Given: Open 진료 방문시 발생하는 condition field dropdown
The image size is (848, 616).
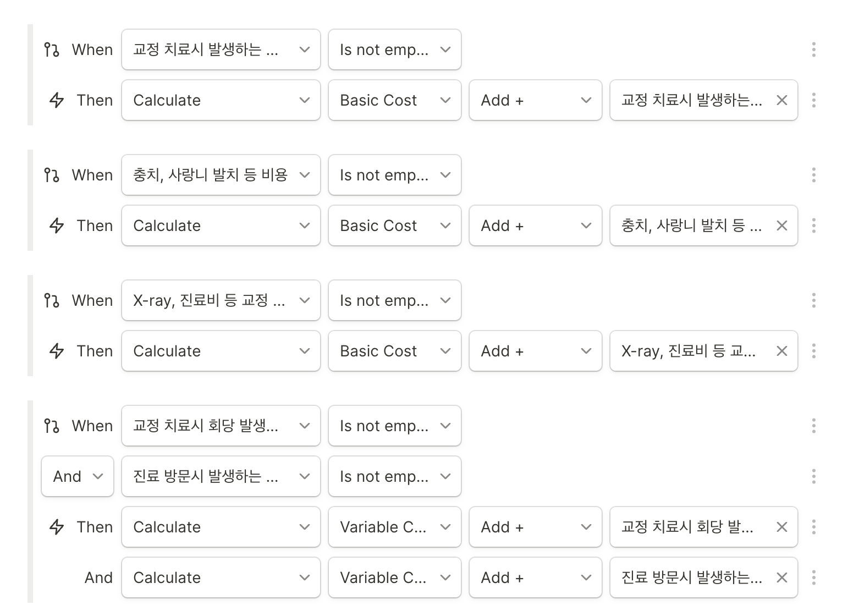Looking at the screenshot, I should coord(221,476).
